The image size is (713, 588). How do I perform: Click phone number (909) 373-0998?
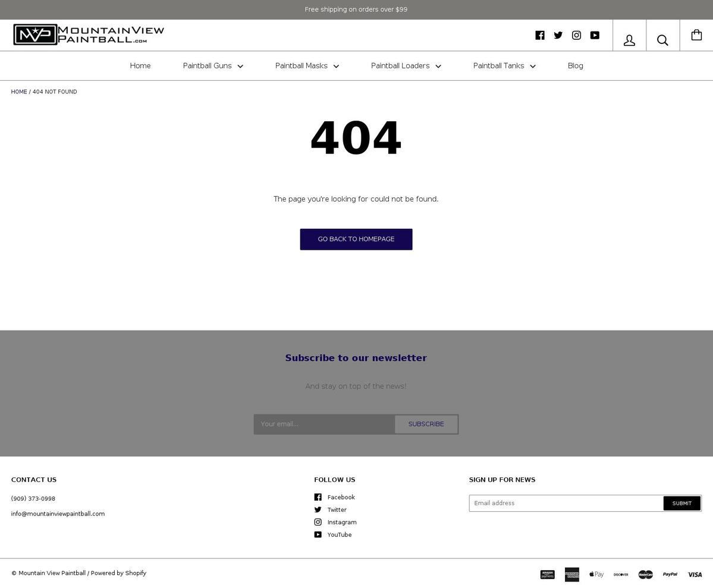pos(33,499)
